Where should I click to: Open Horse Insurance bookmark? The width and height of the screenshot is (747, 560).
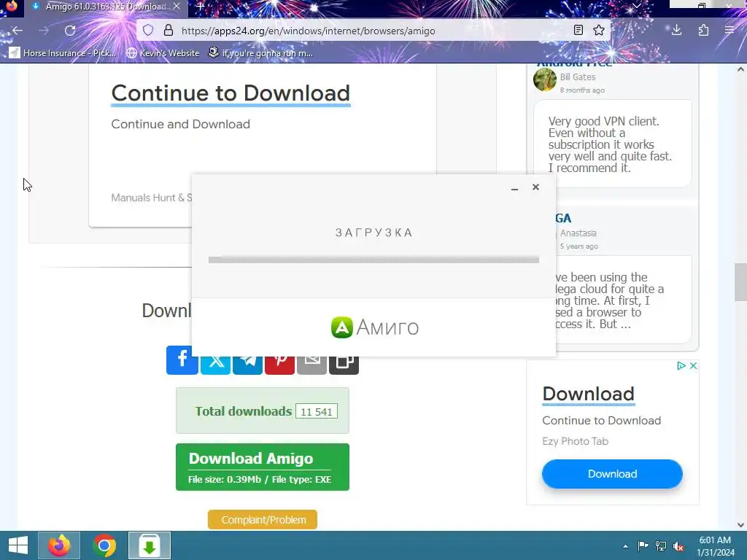click(63, 52)
